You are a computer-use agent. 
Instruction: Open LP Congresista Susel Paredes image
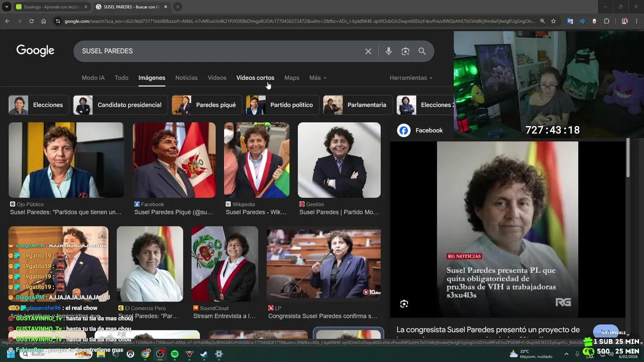(x=324, y=264)
